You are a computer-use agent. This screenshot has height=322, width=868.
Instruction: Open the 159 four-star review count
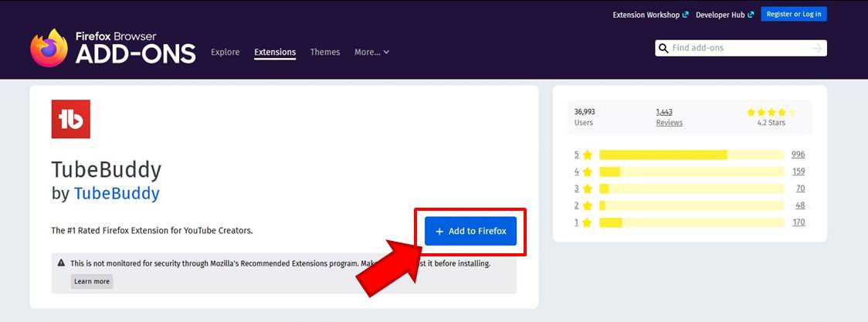(x=798, y=171)
